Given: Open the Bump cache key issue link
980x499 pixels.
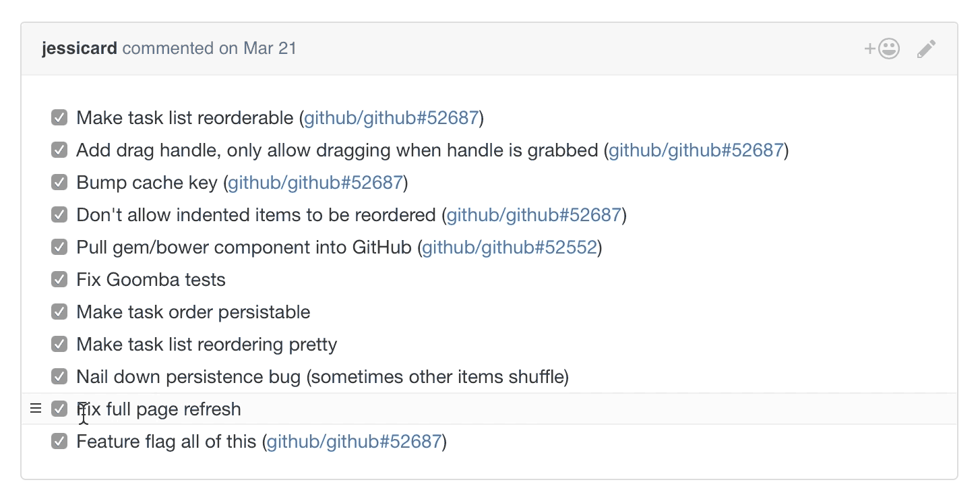Looking at the screenshot, I should pyautogui.click(x=314, y=182).
